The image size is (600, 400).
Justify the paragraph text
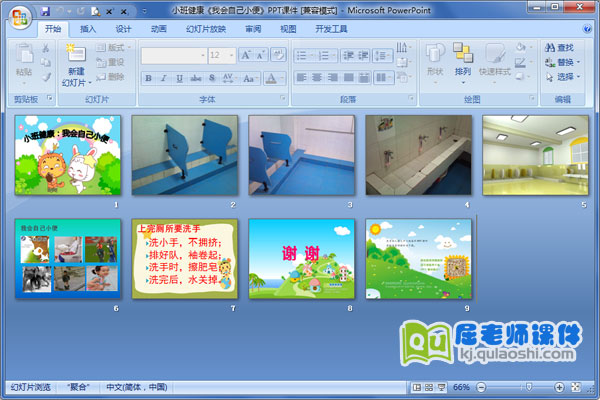pyautogui.click(x=348, y=78)
